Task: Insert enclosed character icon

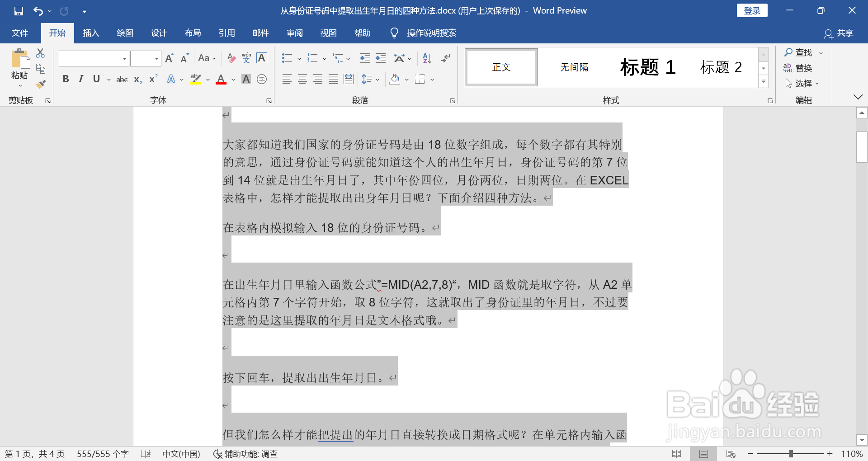Action: pos(262,80)
